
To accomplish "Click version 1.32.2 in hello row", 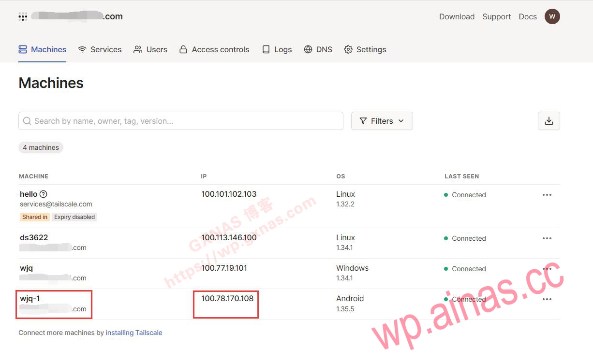I will 345,204.
